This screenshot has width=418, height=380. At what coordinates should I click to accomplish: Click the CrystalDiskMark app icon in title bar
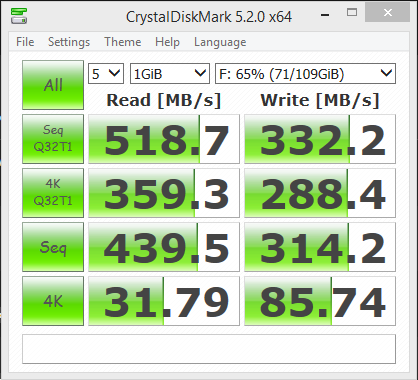point(19,16)
